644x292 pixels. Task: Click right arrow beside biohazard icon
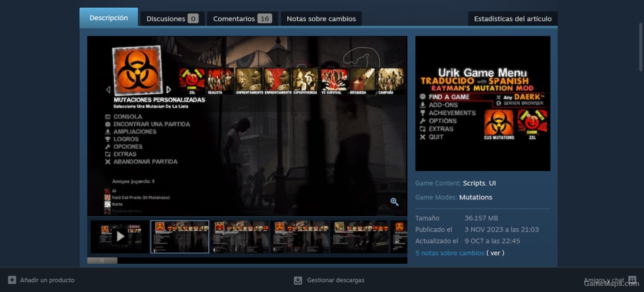tap(168, 89)
